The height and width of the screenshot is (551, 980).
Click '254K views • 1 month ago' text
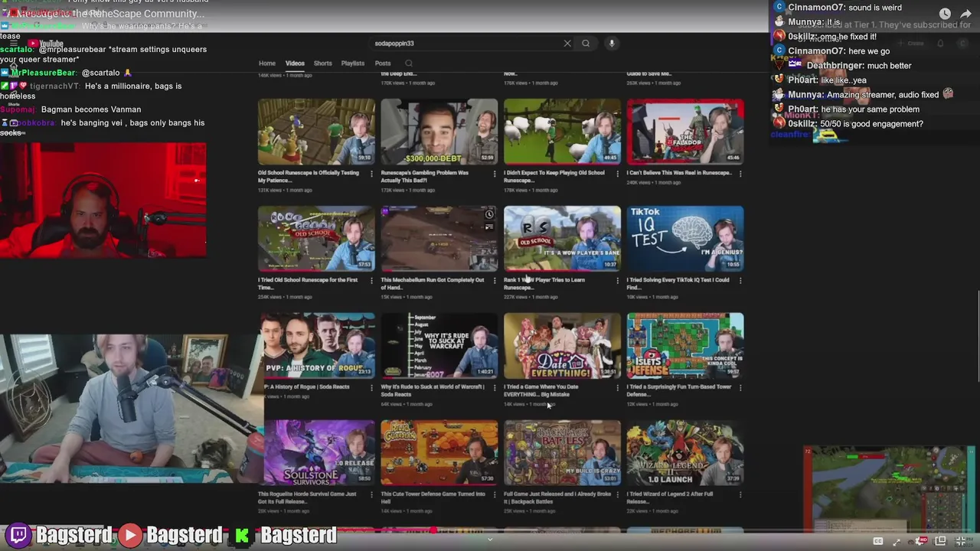pos(286,297)
